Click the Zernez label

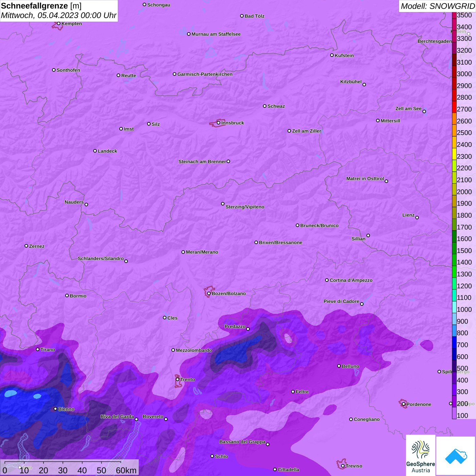click(x=37, y=246)
